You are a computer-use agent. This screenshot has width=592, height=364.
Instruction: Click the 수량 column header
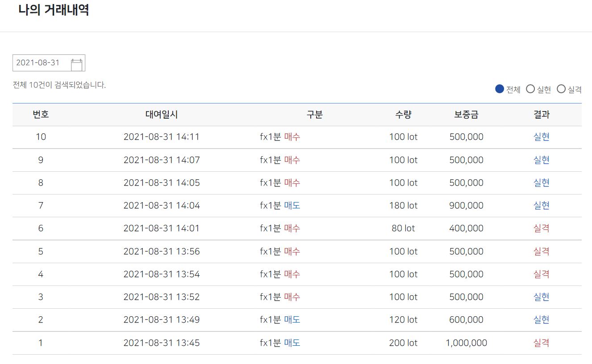403,115
